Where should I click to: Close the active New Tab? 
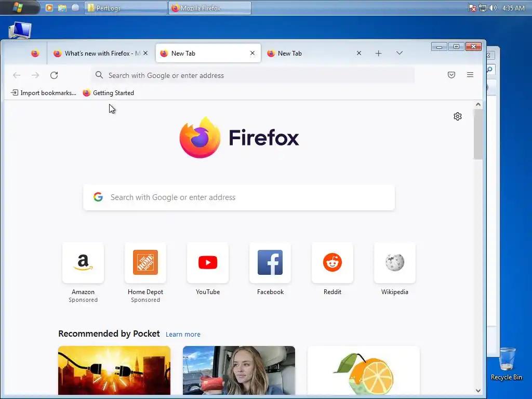pyautogui.click(x=252, y=54)
